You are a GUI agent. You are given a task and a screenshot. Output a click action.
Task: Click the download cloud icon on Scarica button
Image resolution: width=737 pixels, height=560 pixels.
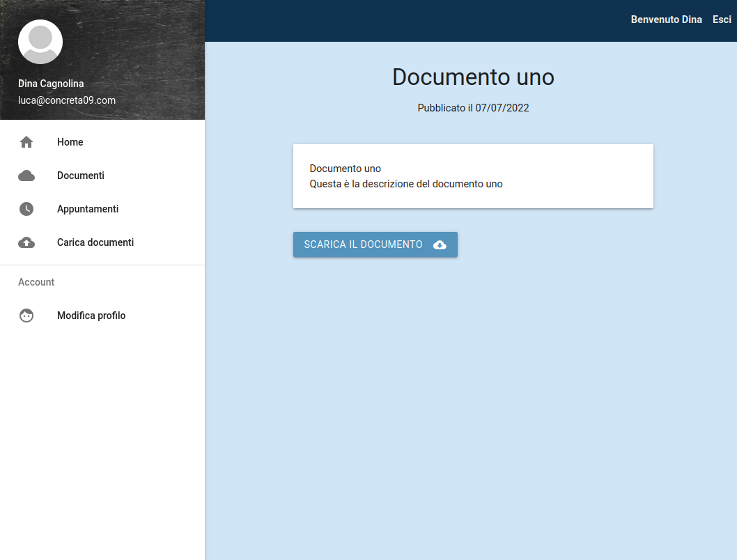pos(440,244)
